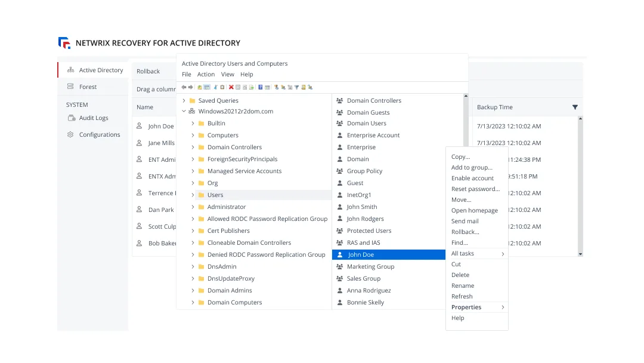Open the File menu
644x363 pixels.
(x=187, y=75)
